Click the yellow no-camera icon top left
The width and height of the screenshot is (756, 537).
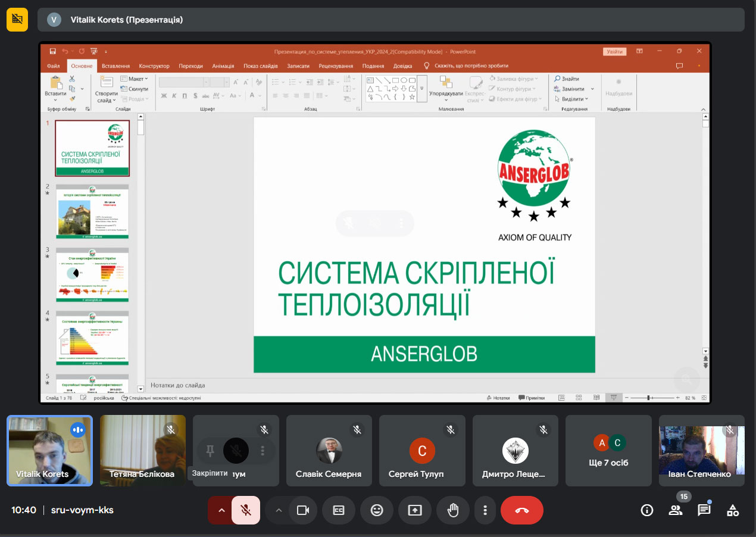coord(17,20)
